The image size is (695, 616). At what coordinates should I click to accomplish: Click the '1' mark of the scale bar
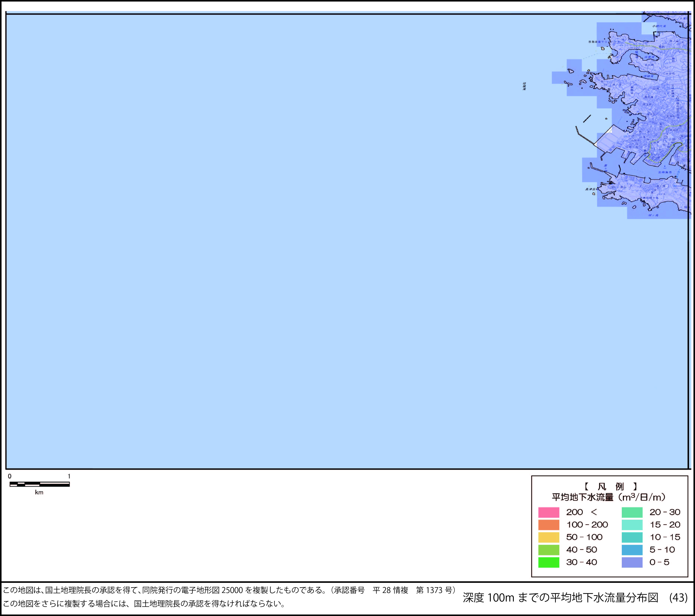point(69,476)
